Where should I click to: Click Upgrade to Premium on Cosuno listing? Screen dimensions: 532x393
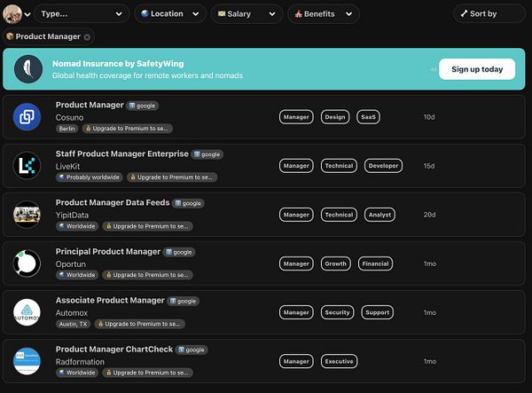click(x=127, y=129)
